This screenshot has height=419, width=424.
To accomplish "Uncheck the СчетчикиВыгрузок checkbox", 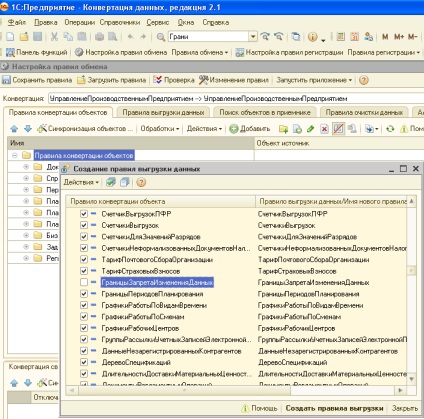I will coord(84,225).
